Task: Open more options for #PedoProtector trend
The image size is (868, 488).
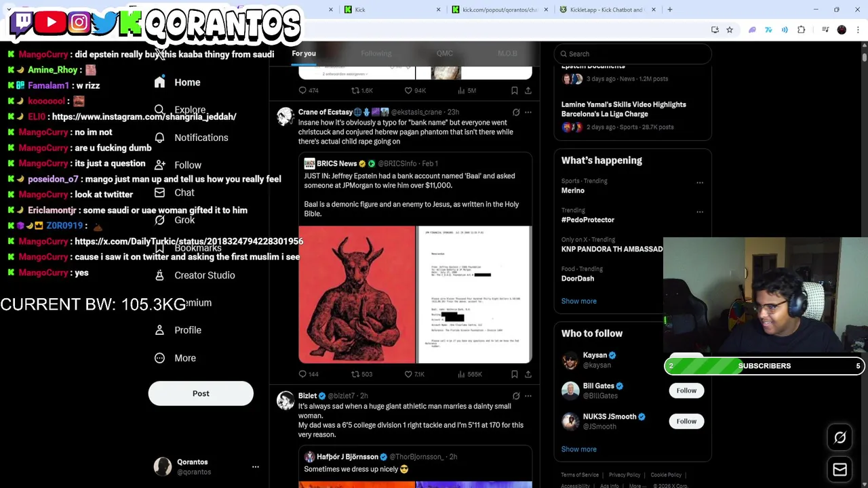Action: (x=700, y=211)
